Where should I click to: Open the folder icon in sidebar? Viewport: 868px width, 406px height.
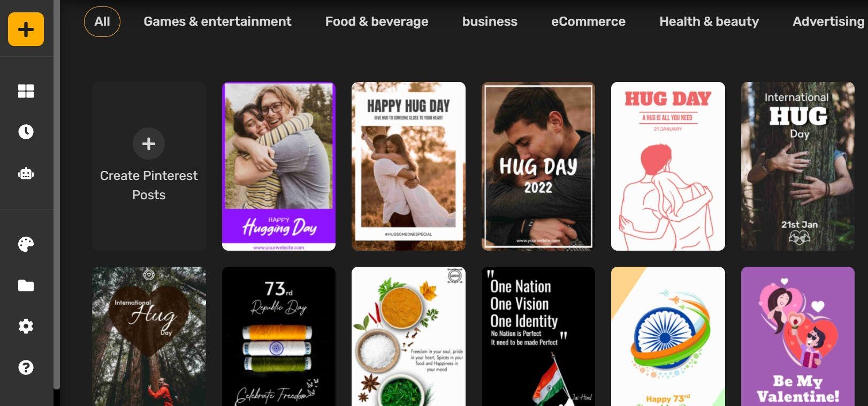(26, 285)
